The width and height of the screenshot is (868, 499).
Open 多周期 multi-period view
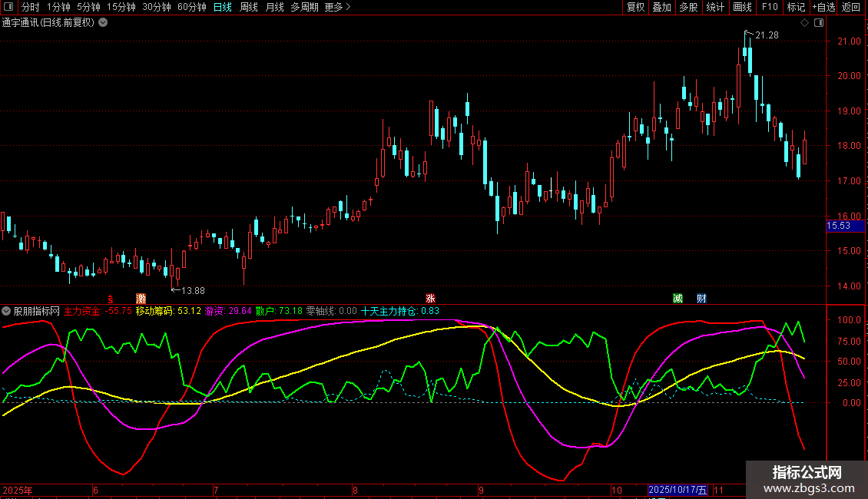pyautogui.click(x=304, y=7)
